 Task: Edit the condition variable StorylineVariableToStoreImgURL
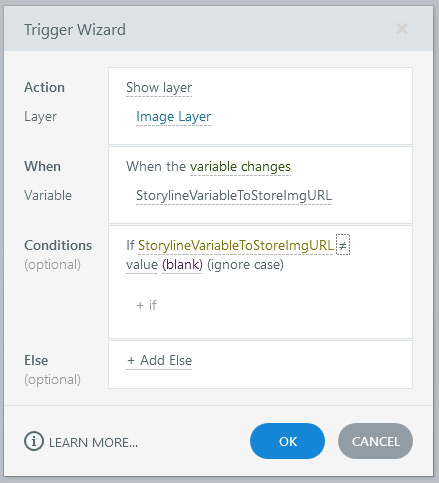[236, 245]
